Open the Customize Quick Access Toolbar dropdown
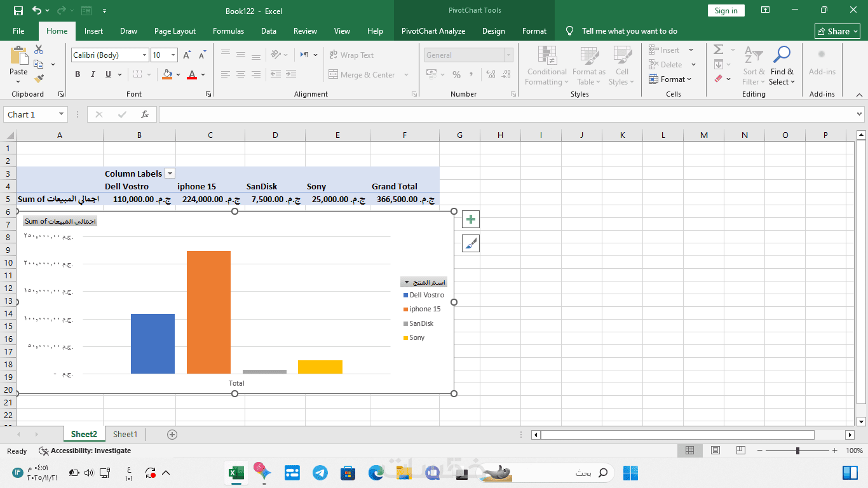This screenshot has height=488, width=868. [104, 11]
